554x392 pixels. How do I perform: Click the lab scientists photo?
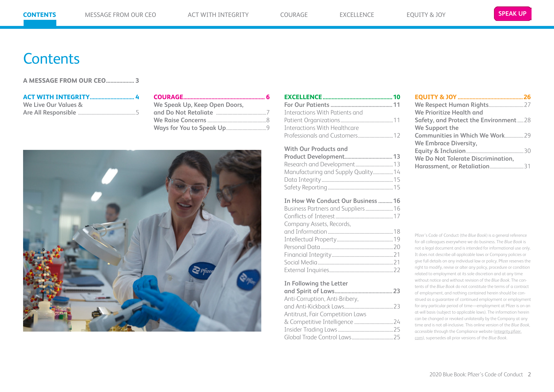142,241
